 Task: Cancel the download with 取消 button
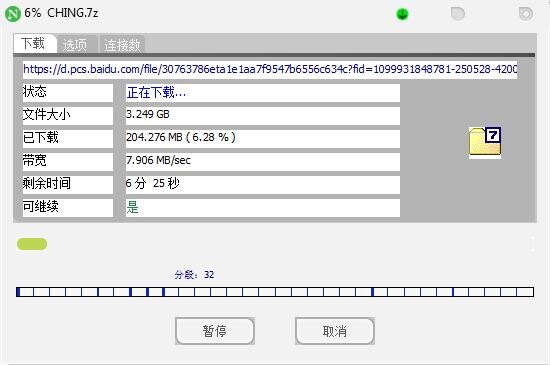[x=335, y=331]
